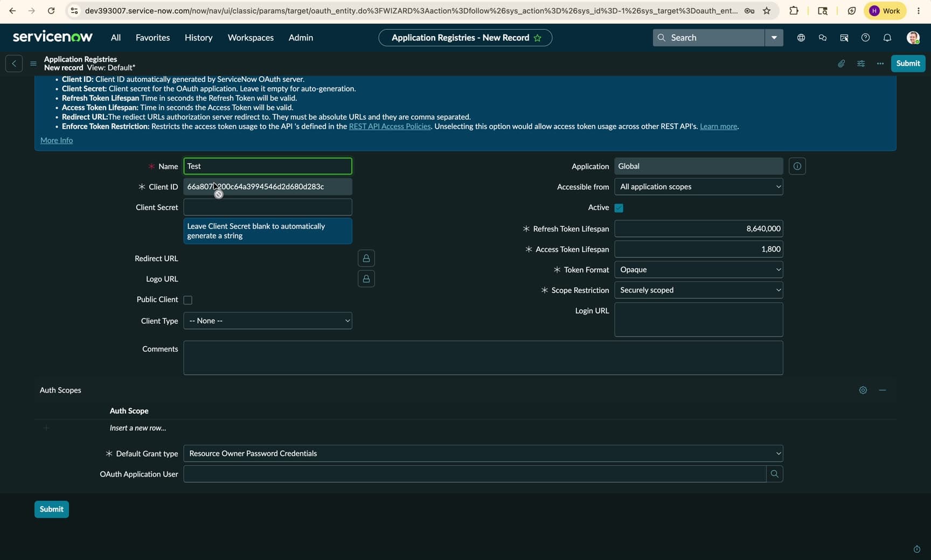Screen dimensions: 931x560
Task: Open the Accessible from dropdown
Action: pos(699,187)
